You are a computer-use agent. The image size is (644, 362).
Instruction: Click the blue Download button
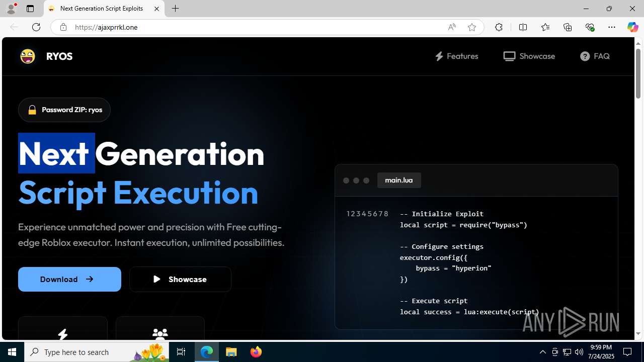coord(69,279)
